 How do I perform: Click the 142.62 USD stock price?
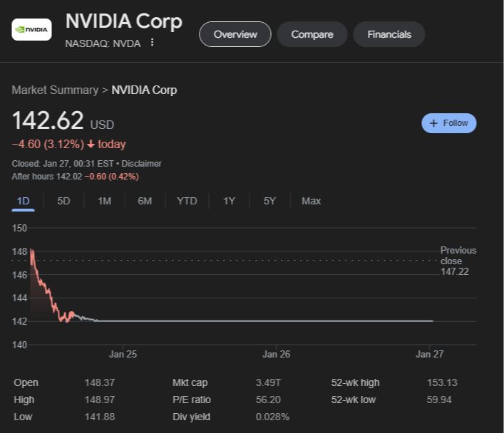tap(48, 121)
